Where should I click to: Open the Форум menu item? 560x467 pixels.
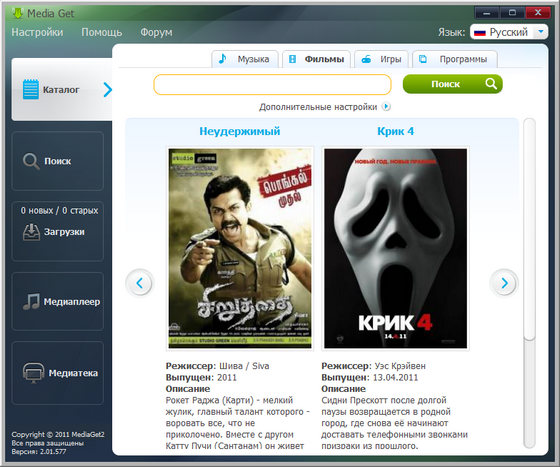pos(156,32)
